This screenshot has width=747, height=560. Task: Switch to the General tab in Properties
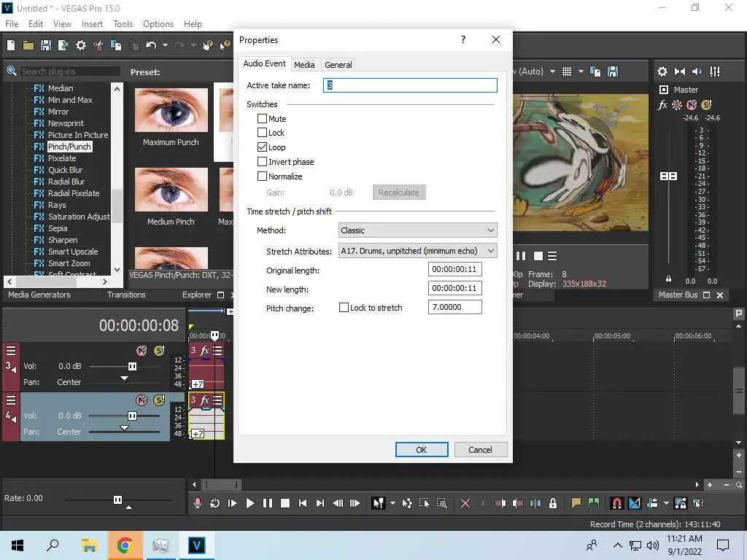338,65
